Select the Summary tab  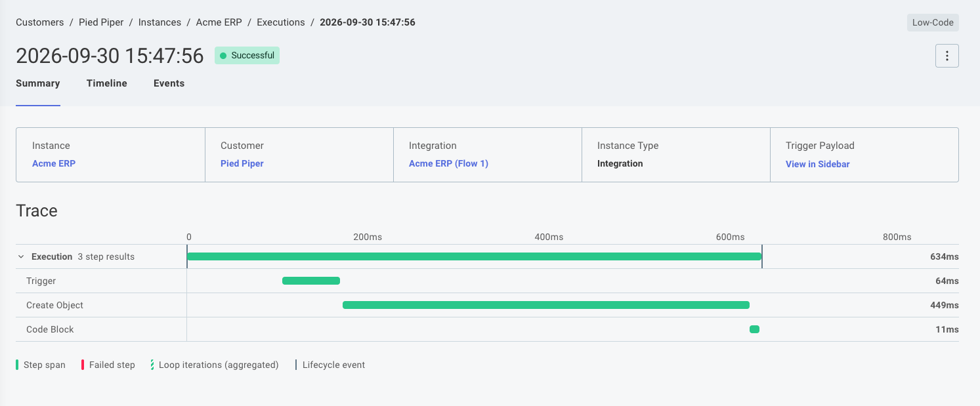[38, 83]
